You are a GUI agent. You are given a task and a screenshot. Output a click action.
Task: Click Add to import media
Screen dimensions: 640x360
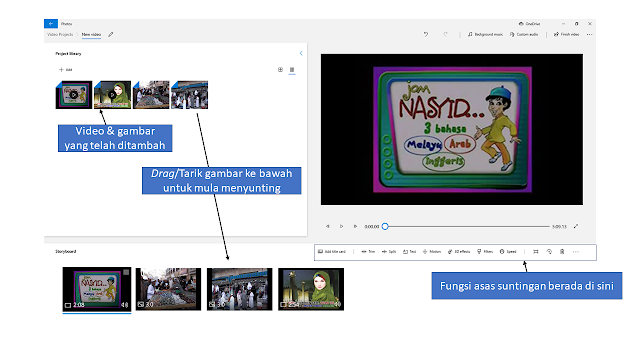pyautogui.click(x=65, y=70)
